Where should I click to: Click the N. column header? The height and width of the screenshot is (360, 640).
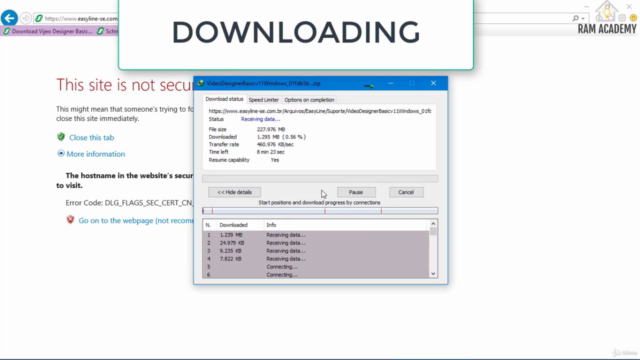click(x=209, y=225)
